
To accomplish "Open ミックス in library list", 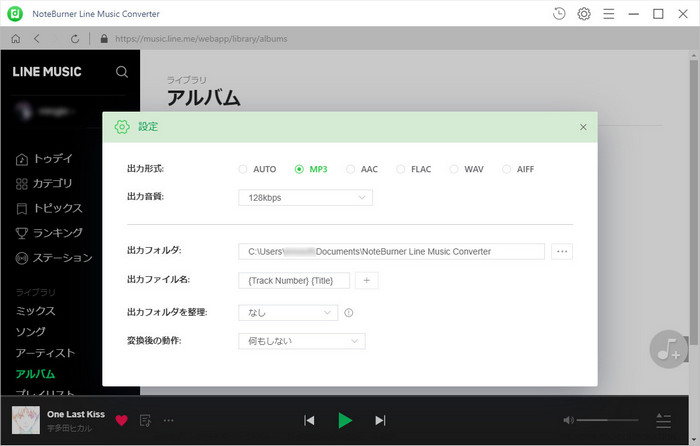I will pos(35,311).
